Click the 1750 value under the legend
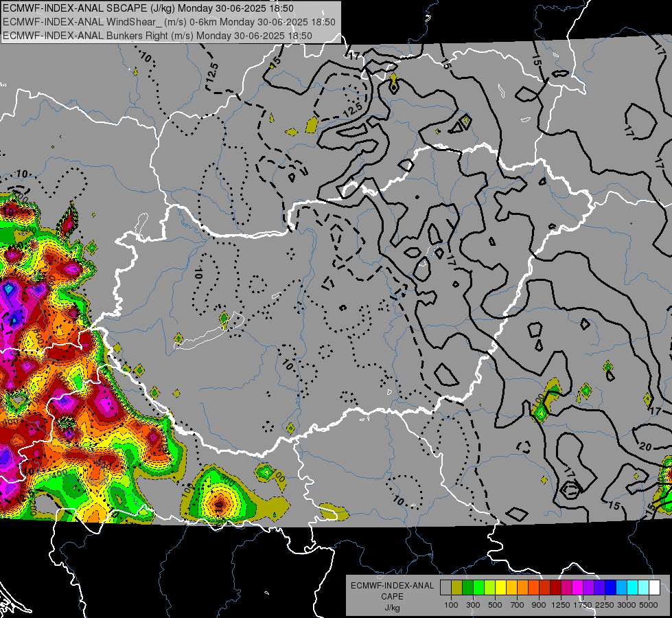Viewport: 672px width, 618px height. (x=583, y=605)
